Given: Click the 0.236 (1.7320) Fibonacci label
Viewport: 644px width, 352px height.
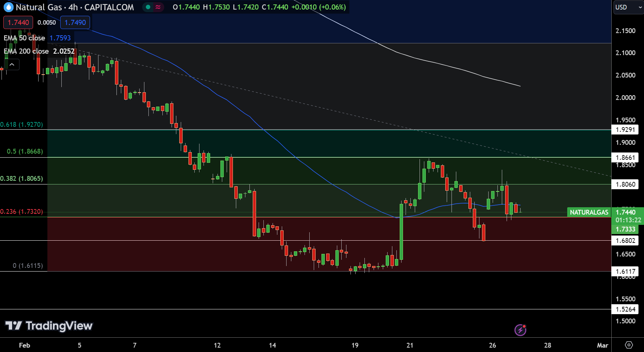Looking at the screenshot, I should [22, 212].
